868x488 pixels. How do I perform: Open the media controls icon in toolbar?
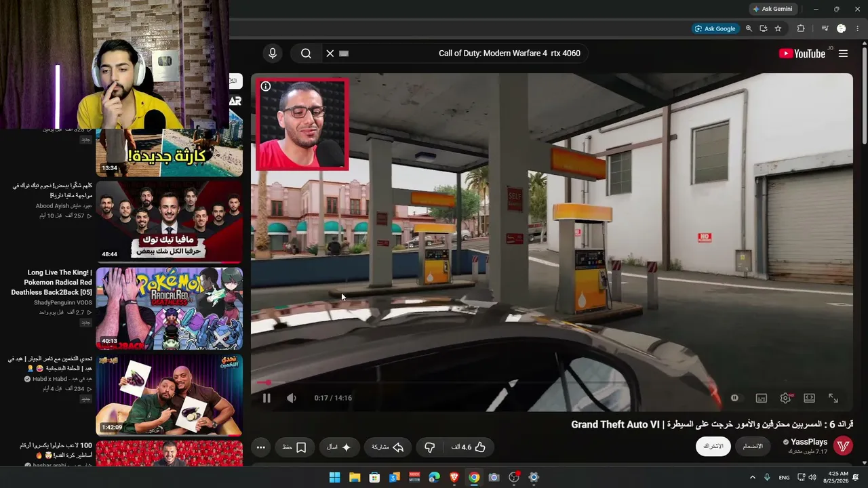[825, 28]
